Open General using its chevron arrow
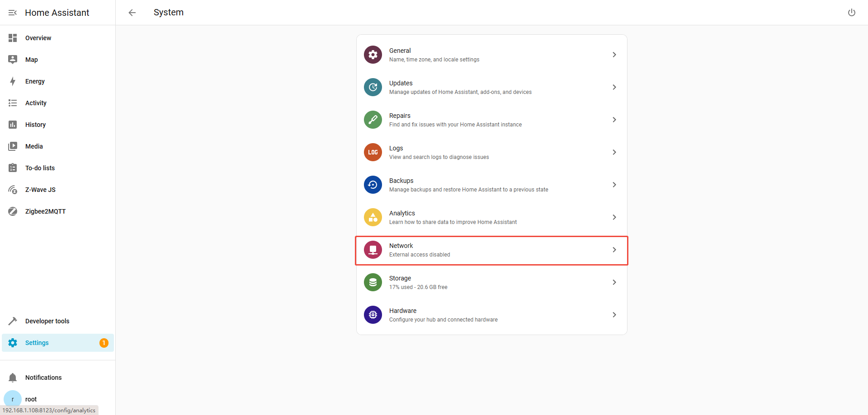Screen dimensions: 868x415 pos(614,55)
